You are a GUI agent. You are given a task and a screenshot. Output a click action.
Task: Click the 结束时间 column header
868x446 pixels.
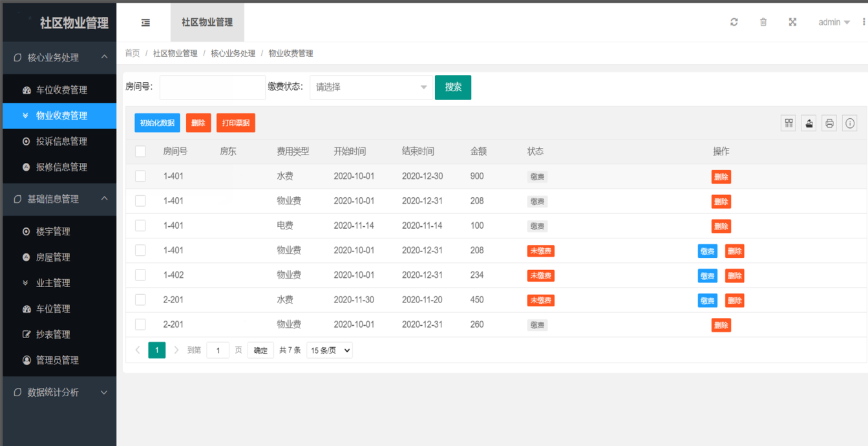click(x=418, y=151)
